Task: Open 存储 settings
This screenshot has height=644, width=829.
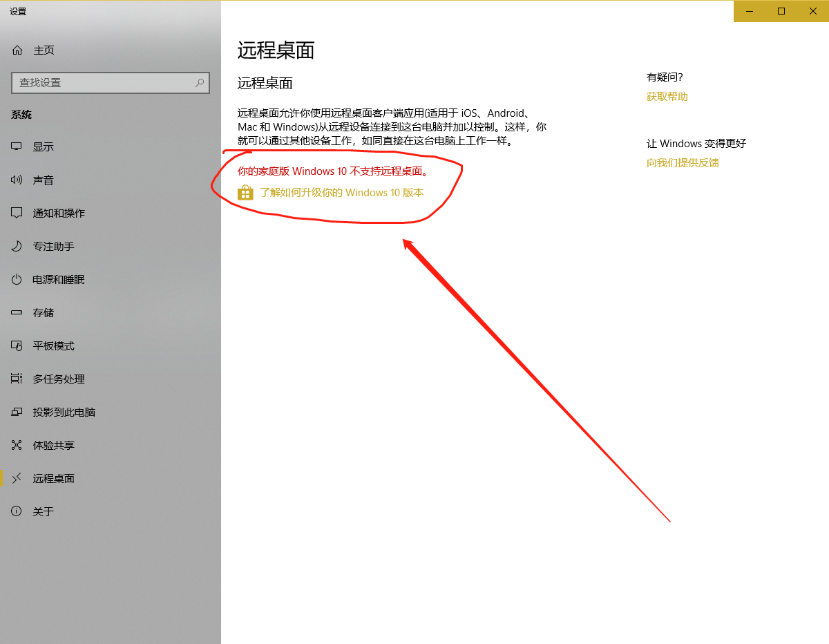Action: click(111, 313)
